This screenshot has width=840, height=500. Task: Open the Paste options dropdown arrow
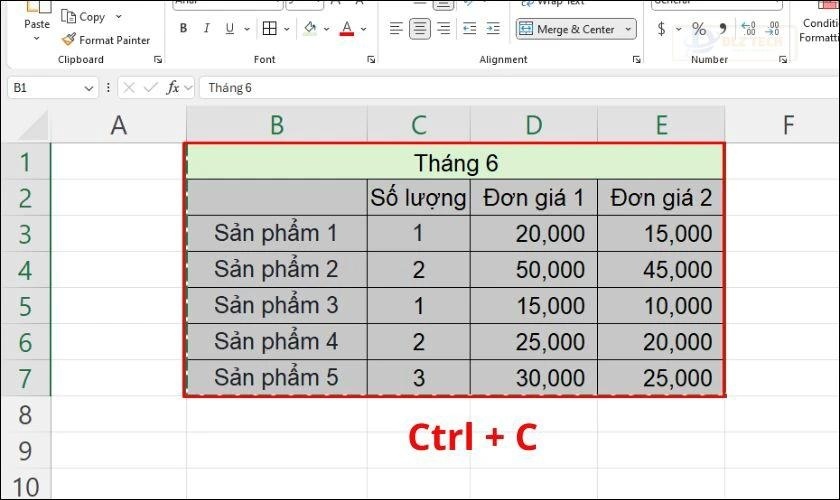coord(36,39)
